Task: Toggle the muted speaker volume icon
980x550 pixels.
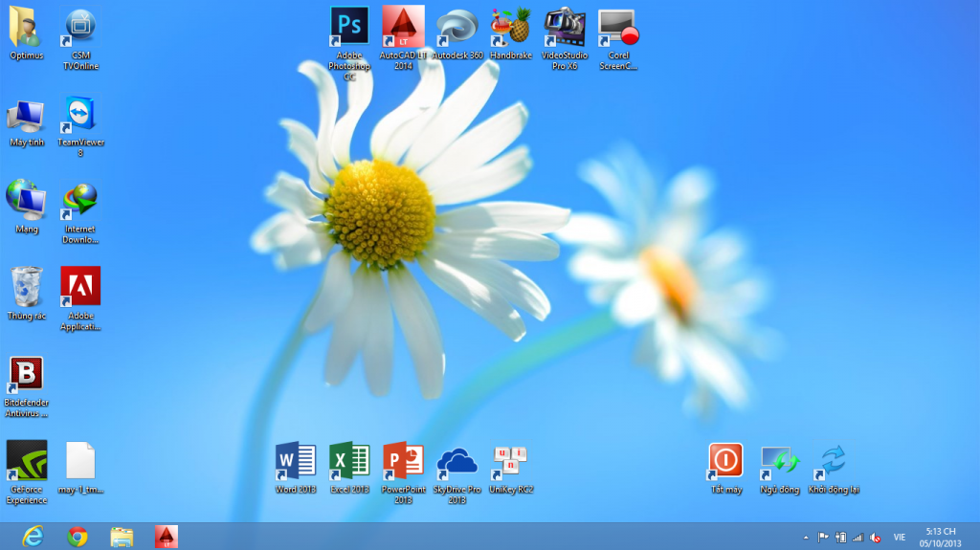Action: pyautogui.click(x=875, y=538)
